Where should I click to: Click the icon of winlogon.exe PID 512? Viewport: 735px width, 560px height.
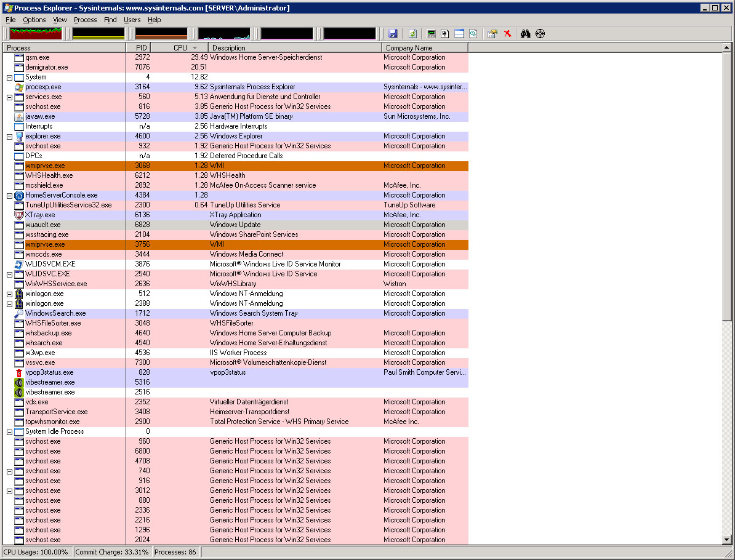pyautogui.click(x=18, y=294)
